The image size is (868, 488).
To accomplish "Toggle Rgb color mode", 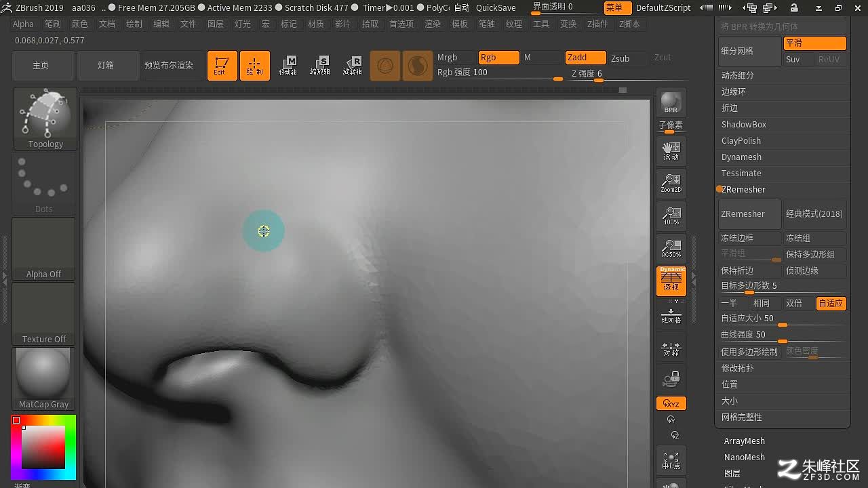I will 498,58.
